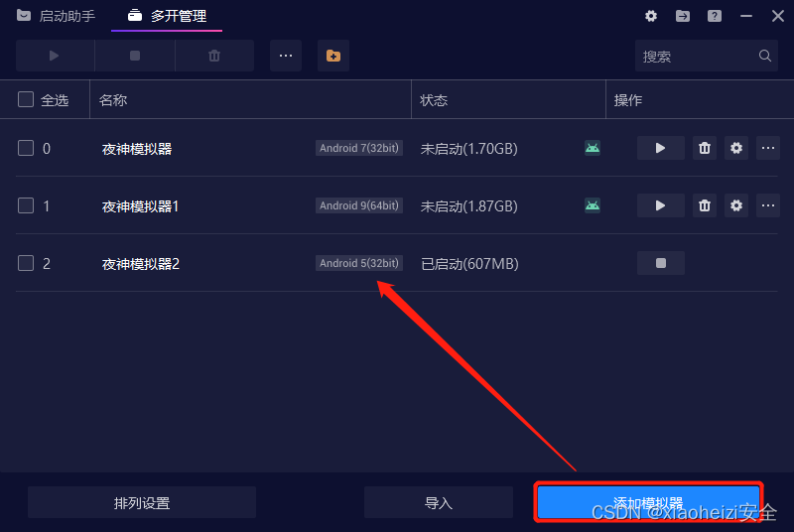Start 夜神模拟器 with its play button
Viewport: 794px width, 532px height.
click(660, 148)
